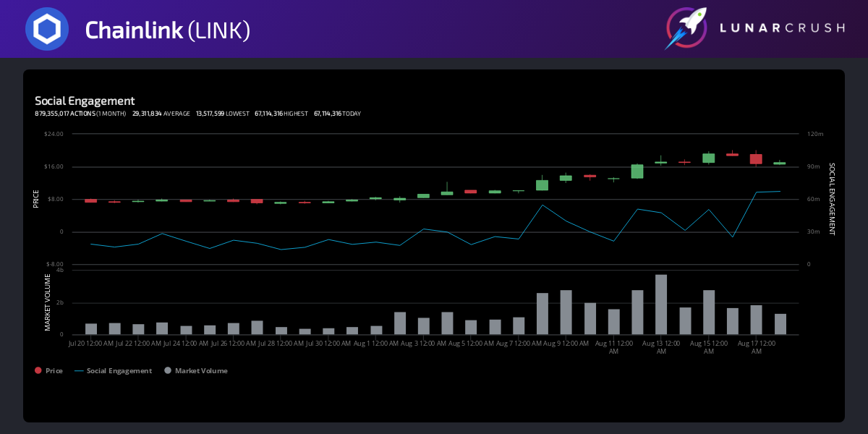Click the 2b market volume axis label
This screenshot has height=434, width=868.
coord(60,302)
